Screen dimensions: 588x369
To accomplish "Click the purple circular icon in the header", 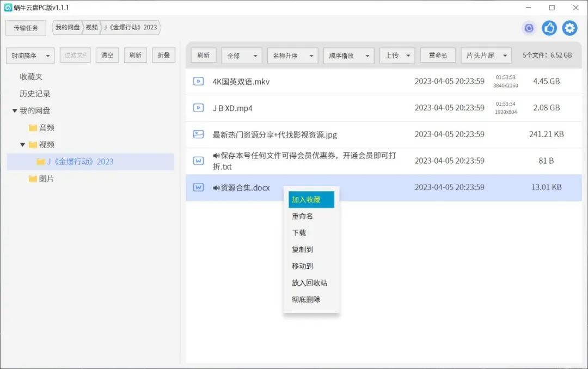I will pyautogui.click(x=529, y=28).
